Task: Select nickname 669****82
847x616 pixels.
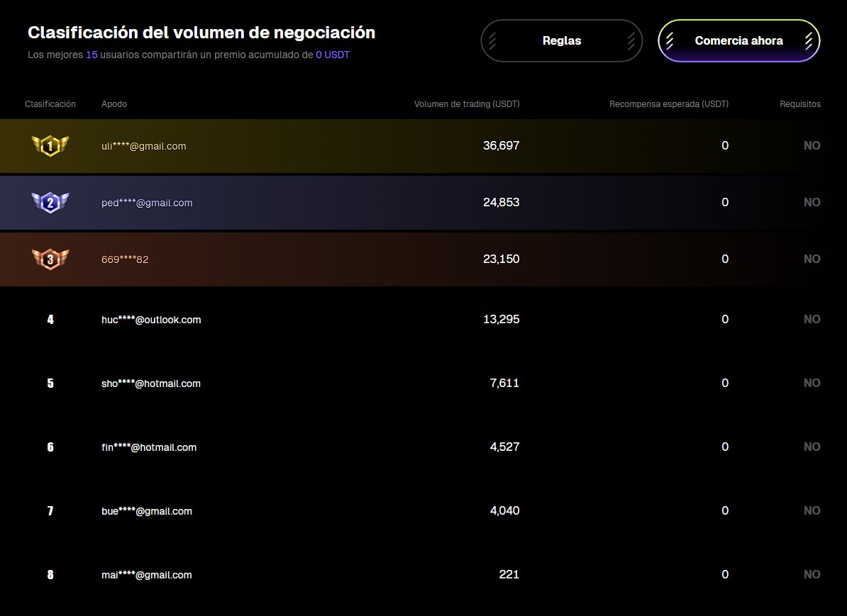Action: point(125,259)
